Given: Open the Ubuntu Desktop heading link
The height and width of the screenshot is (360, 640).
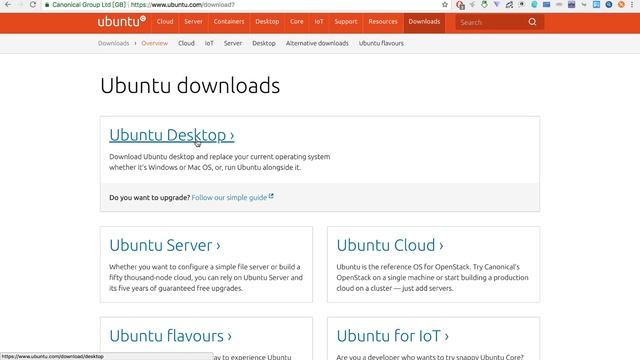Looking at the screenshot, I should click(x=171, y=135).
